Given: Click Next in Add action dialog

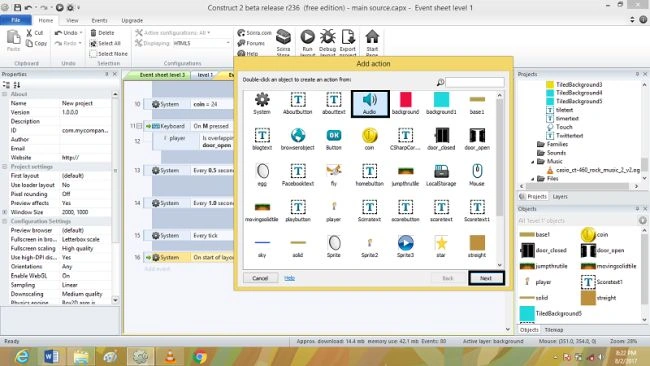Looking at the screenshot, I should 486,278.
